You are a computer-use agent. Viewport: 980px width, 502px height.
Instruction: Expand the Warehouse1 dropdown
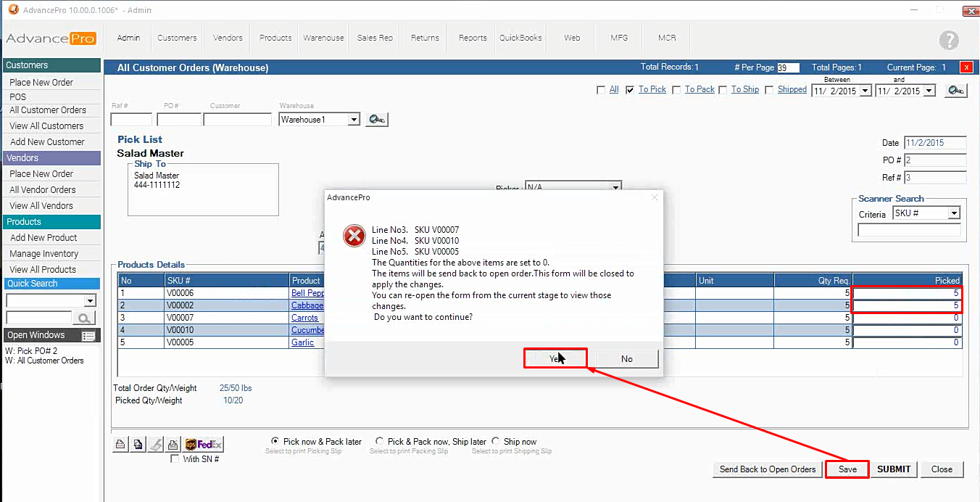[354, 120]
